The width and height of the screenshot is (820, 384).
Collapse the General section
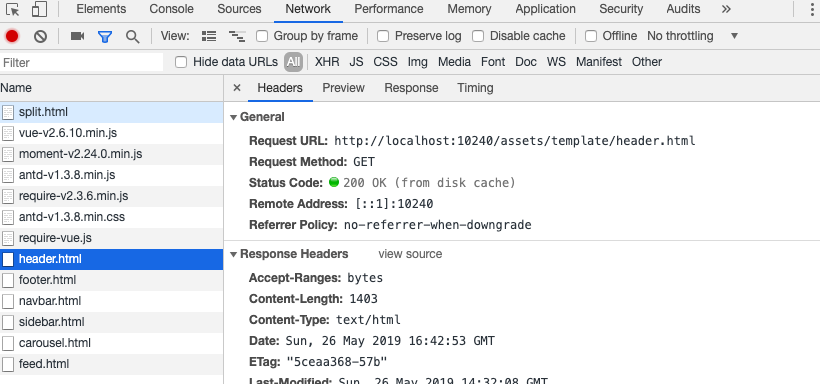234,117
